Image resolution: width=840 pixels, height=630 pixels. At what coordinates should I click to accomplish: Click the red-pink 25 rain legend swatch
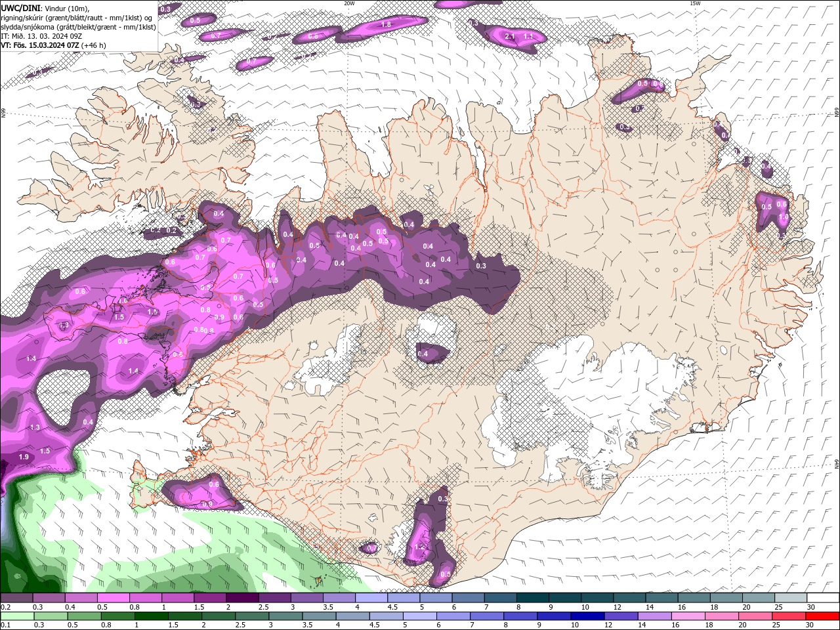coord(788,616)
